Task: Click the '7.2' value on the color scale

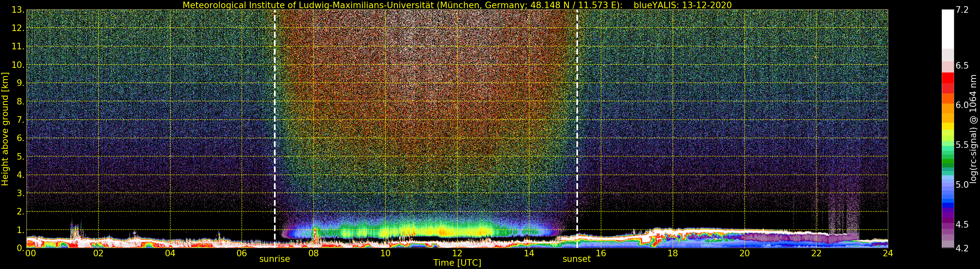Action: point(962,10)
